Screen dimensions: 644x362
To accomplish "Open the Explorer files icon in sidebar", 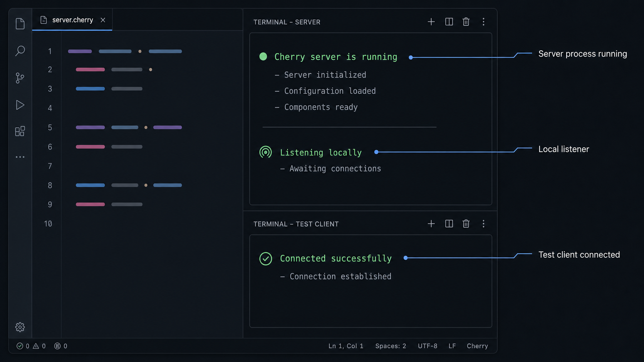I will click(x=20, y=23).
